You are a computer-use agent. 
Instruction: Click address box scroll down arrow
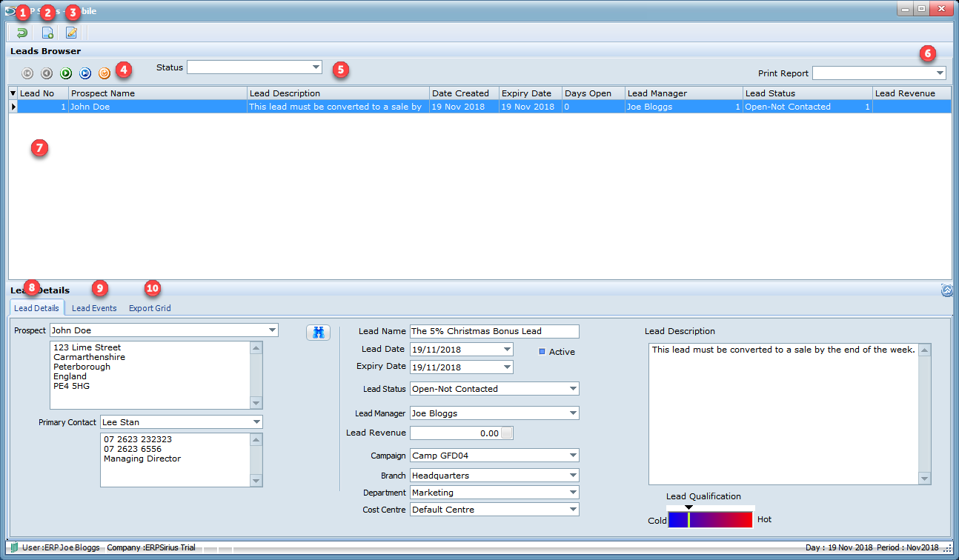click(256, 403)
